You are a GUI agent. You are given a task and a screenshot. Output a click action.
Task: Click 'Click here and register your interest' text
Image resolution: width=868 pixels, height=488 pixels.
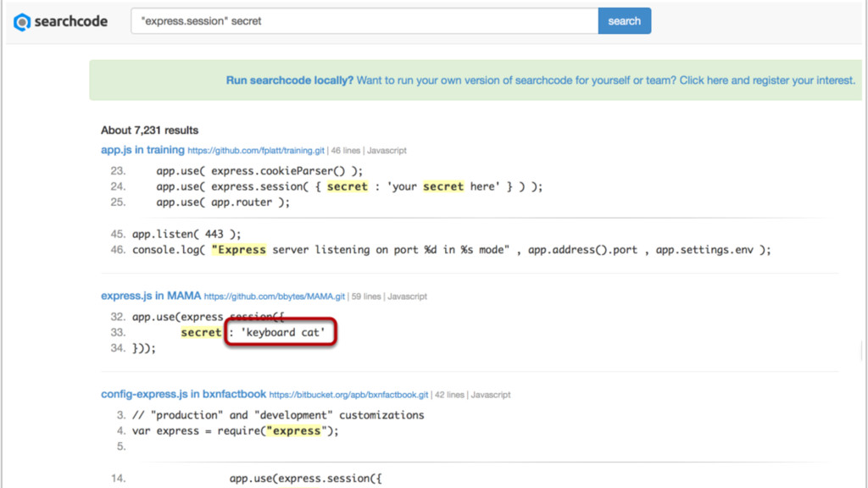[767, 80]
